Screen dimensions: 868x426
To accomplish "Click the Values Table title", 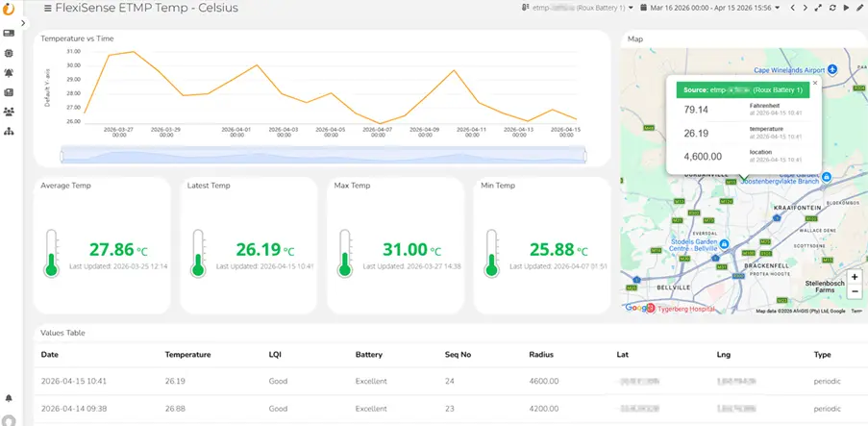I will click(63, 333).
